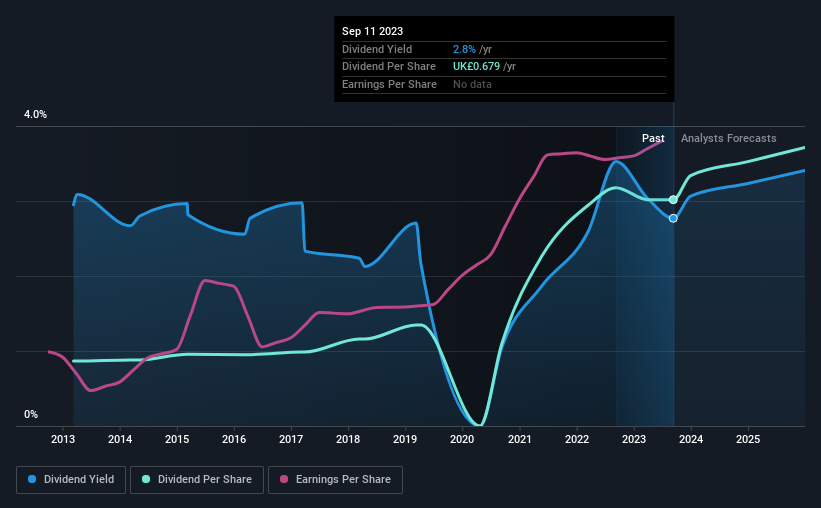Screen dimensions: 821x508
Task: Click the blue Dividend Yield legend dot
Action: click(32, 479)
